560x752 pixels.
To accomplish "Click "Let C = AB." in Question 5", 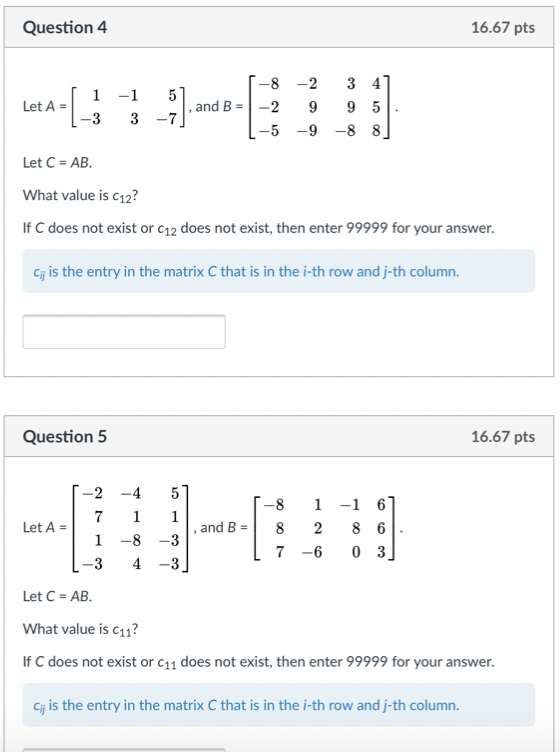I will pyautogui.click(x=58, y=596).
